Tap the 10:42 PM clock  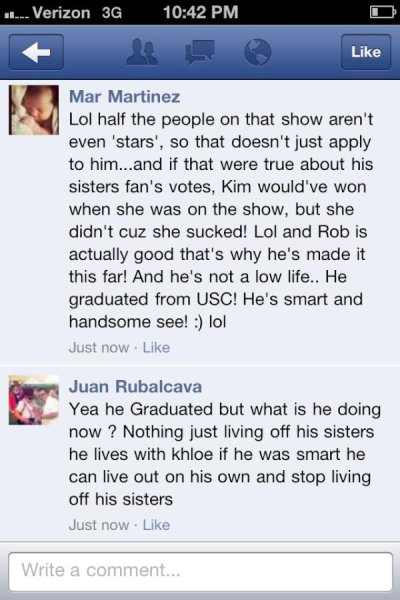click(x=201, y=12)
